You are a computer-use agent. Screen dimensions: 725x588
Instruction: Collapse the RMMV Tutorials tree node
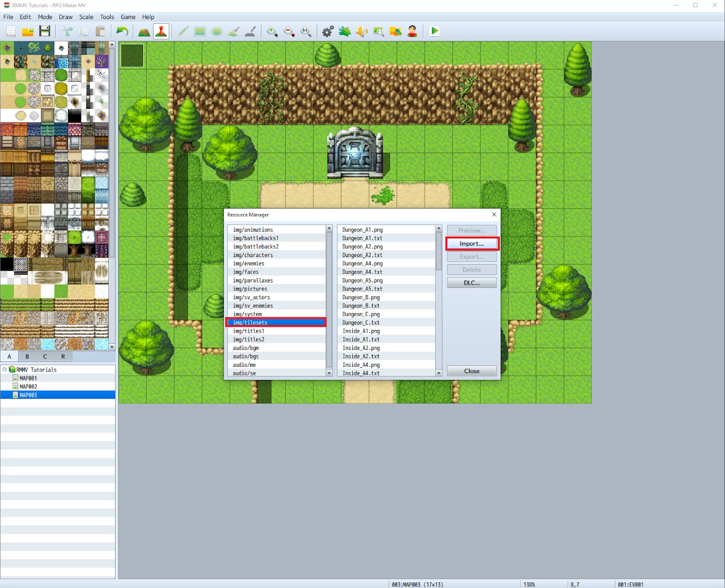[5, 369]
